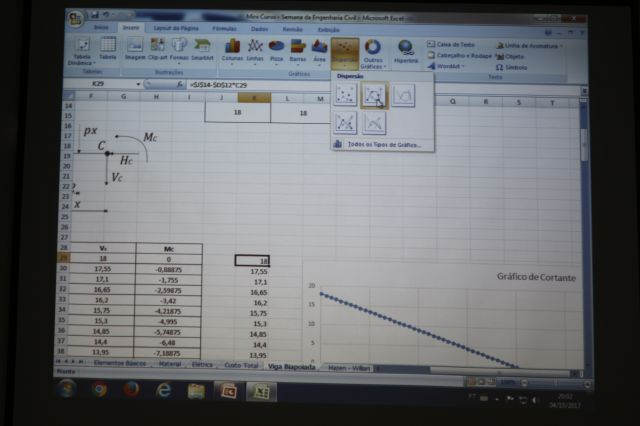Insert a Hiperlink from the ribbon

click(x=406, y=52)
